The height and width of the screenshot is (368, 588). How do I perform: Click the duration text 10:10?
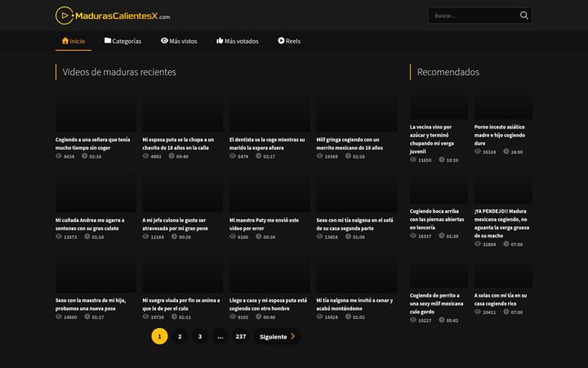coord(452,160)
